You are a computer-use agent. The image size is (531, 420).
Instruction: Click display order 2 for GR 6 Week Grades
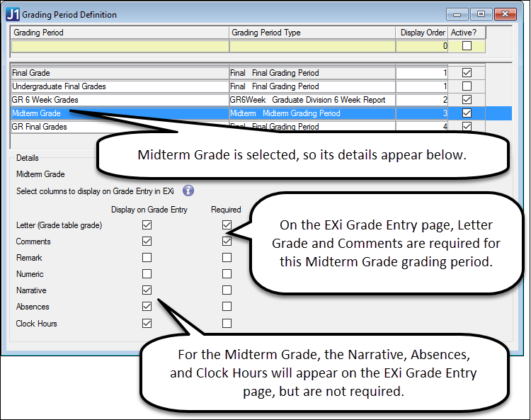click(x=422, y=100)
